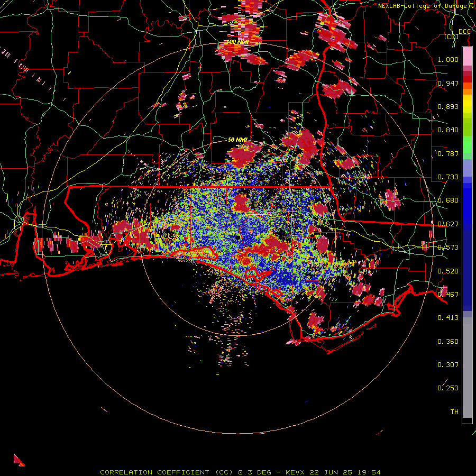This screenshot has width=476, height=476.
Task: Click the '0.787' color scale value
Action: pos(448,153)
